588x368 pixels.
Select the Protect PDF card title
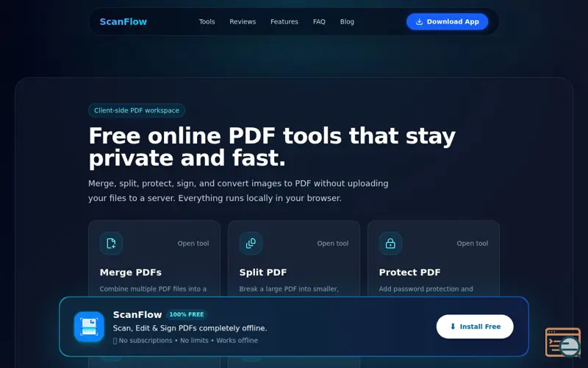409,272
